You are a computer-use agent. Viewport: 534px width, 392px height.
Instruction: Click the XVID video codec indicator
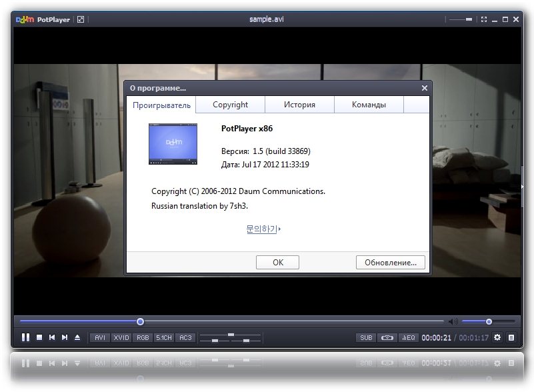point(121,338)
